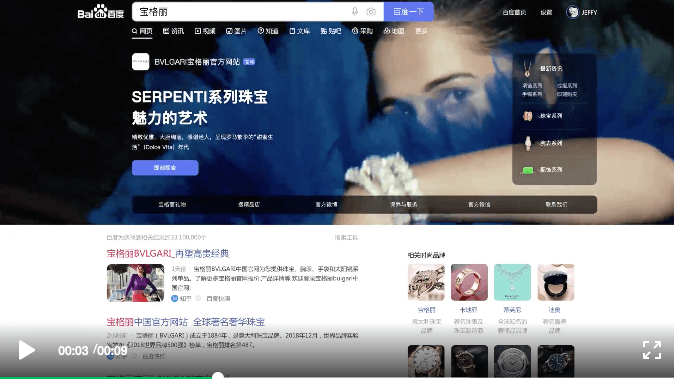Click the green handbag icon in side panel
The width and height of the screenshot is (674, 379).
528,170
